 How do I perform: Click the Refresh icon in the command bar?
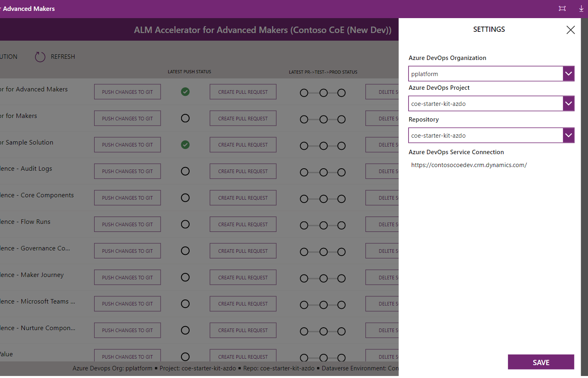click(x=40, y=56)
